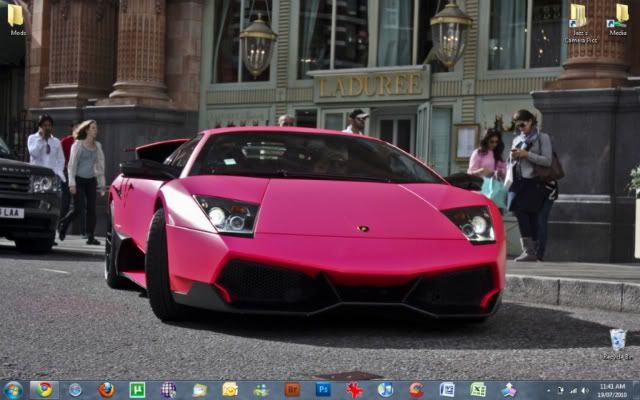Open Mozilla Firefox from the taskbar

tap(106, 389)
